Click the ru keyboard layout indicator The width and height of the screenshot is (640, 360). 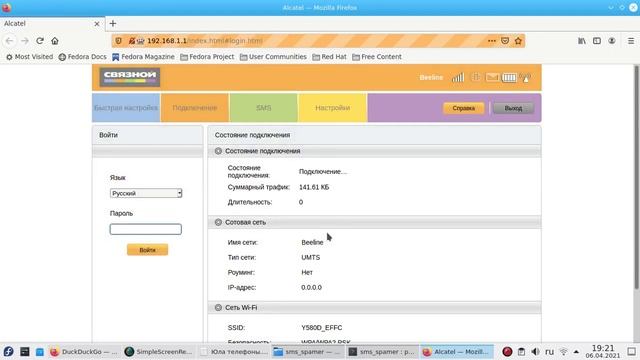click(549, 351)
